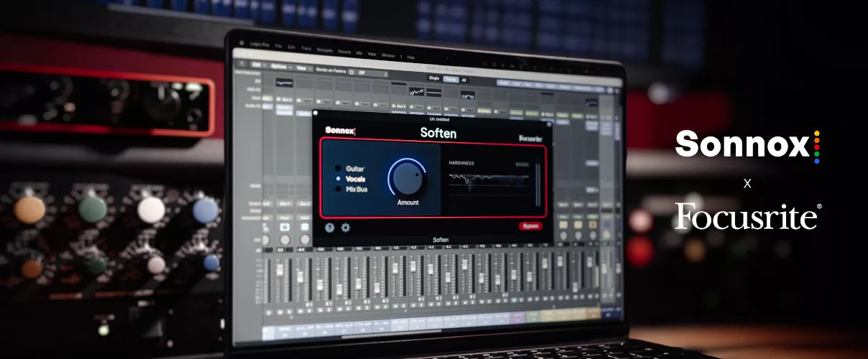Expand the mixer Options dropdown
This screenshot has width=868, height=359.
pyautogui.click(x=281, y=67)
